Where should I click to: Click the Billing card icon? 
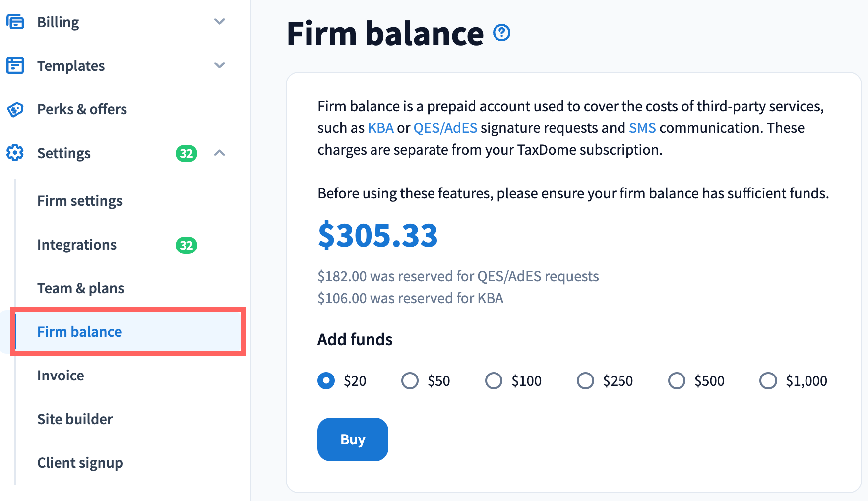pos(15,22)
